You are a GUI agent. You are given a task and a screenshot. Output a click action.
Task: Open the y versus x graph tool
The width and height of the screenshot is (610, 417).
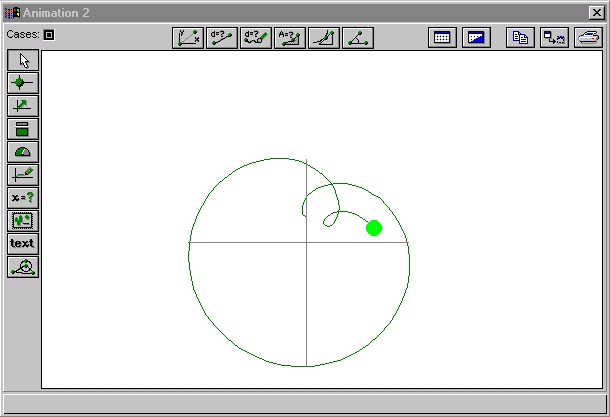pyautogui.click(x=188, y=38)
